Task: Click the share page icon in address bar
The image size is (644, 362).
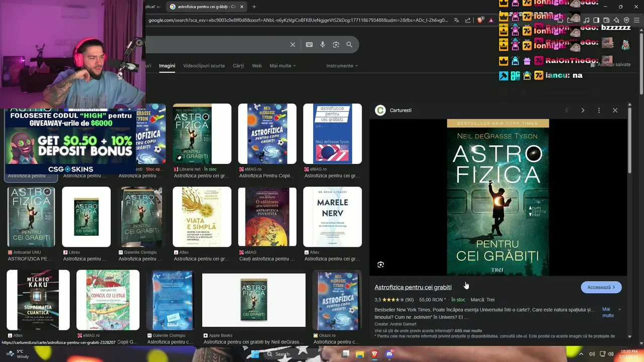Action: click(468, 20)
